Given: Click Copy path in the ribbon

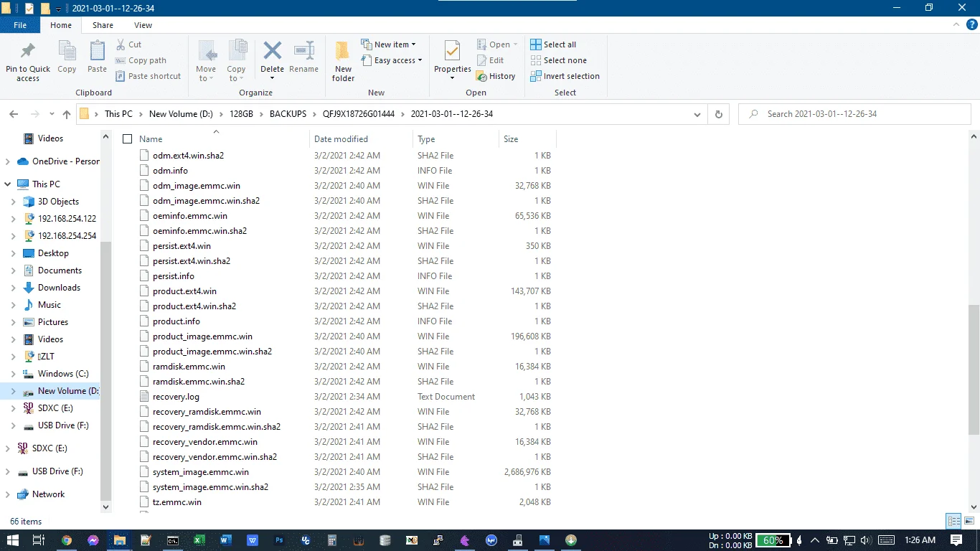Looking at the screenshot, I should (140, 60).
